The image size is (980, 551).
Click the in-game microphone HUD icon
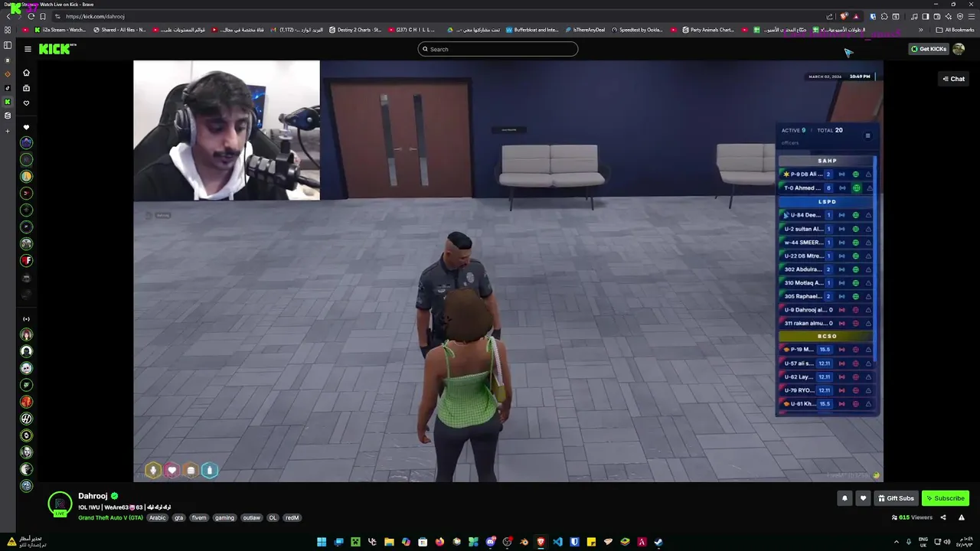click(153, 470)
